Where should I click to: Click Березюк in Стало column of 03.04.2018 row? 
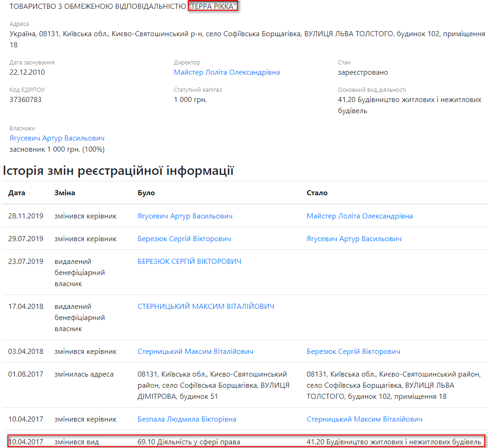[353, 352]
